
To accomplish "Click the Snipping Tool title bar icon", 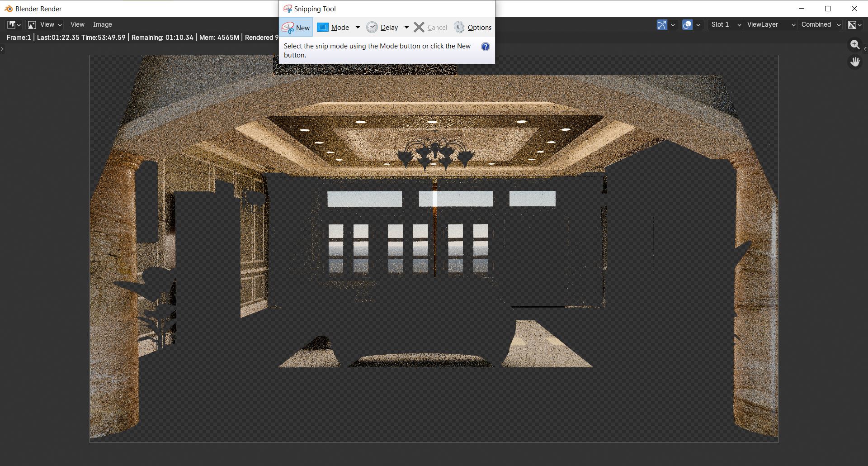I will (287, 9).
